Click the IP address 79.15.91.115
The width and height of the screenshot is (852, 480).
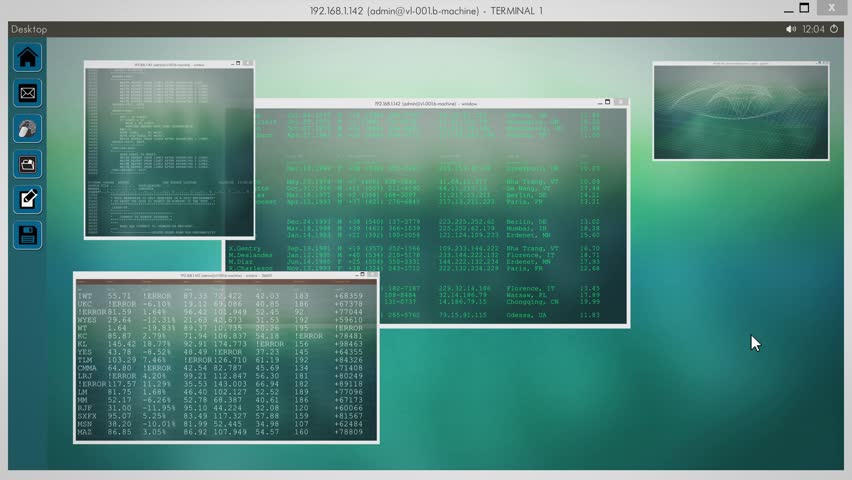coord(465,315)
